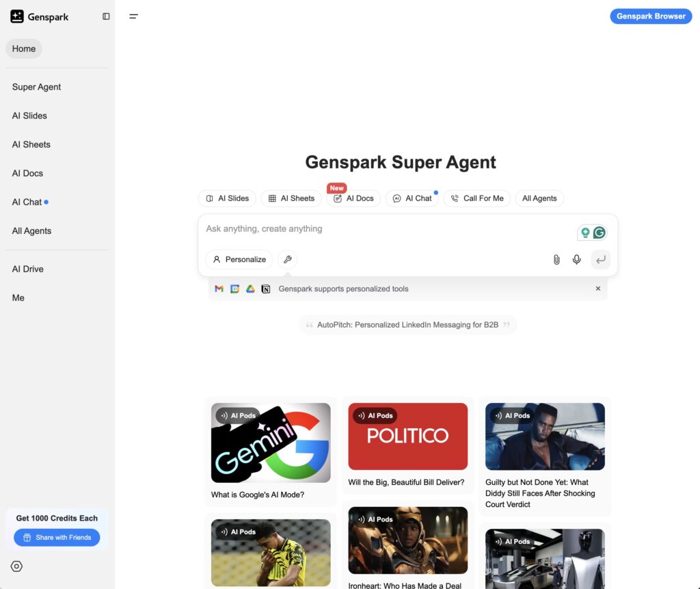
Task: Start voice input with microphone icon
Action: [x=576, y=260]
